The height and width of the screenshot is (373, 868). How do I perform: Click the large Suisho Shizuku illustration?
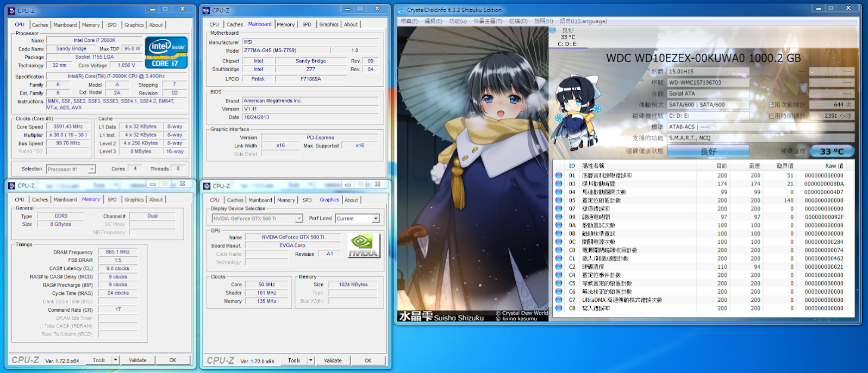(x=473, y=174)
